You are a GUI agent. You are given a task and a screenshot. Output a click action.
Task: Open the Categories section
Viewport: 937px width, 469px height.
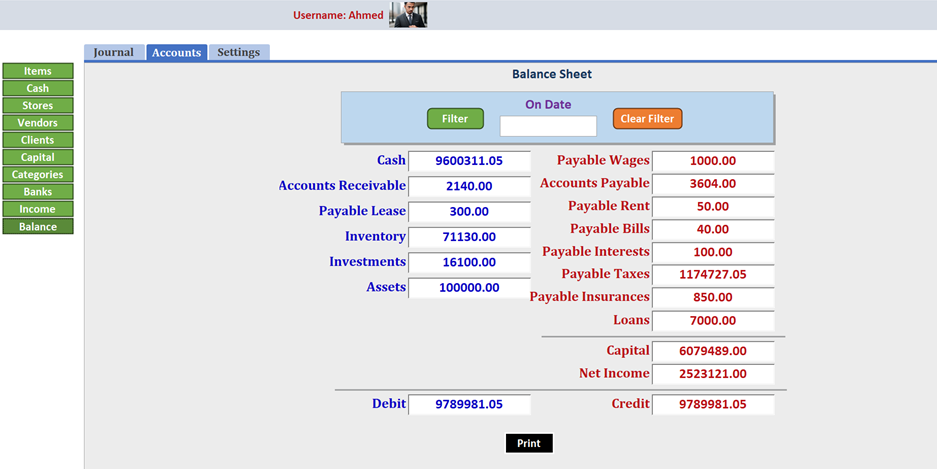click(x=38, y=174)
